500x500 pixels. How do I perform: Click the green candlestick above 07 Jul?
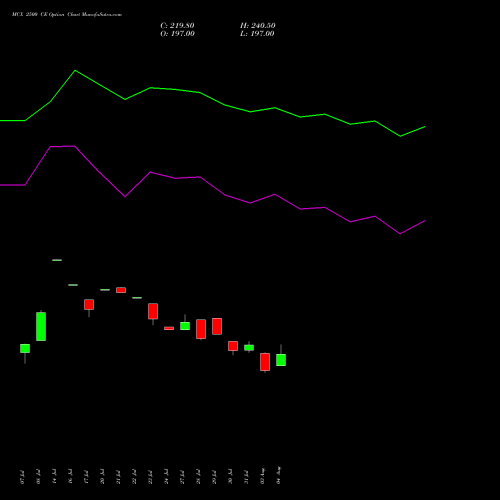tap(25, 348)
